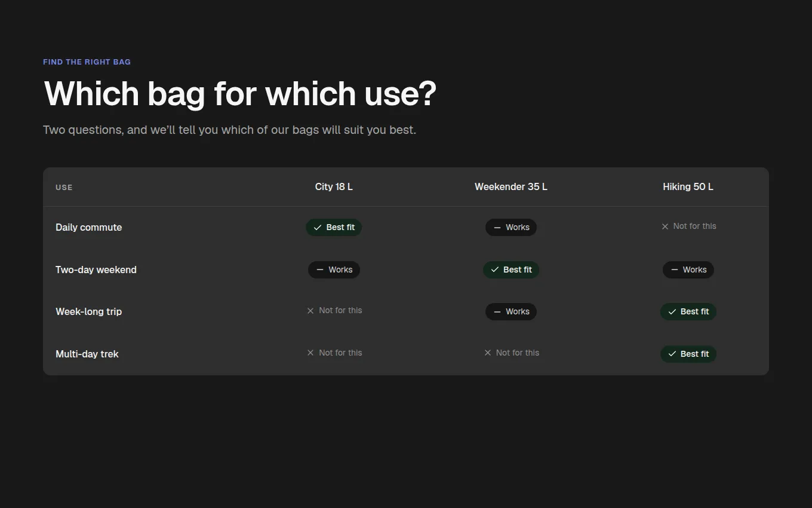Click the Two-day weekend row label
Screen dimensions: 812x508
point(96,270)
